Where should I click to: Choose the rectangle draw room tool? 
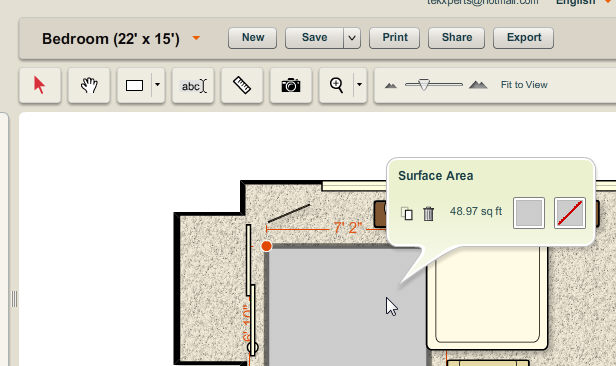coord(134,85)
